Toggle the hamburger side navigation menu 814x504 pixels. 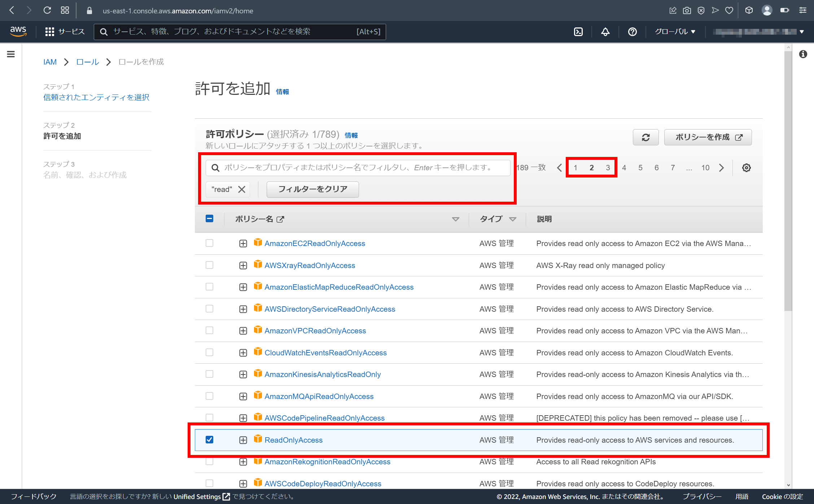(x=11, y=54)
